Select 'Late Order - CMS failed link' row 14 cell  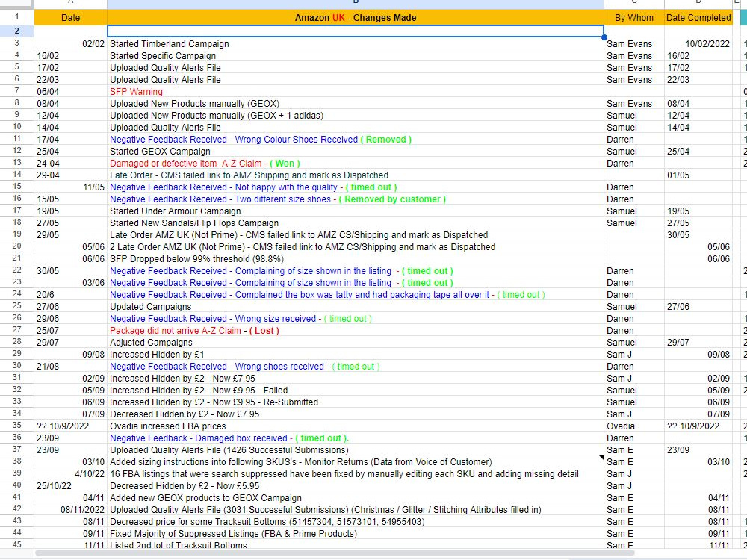(356, 175)
